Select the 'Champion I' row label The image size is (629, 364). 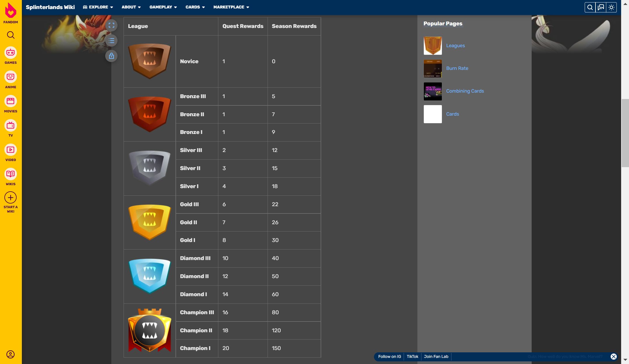tap(195, 348)
